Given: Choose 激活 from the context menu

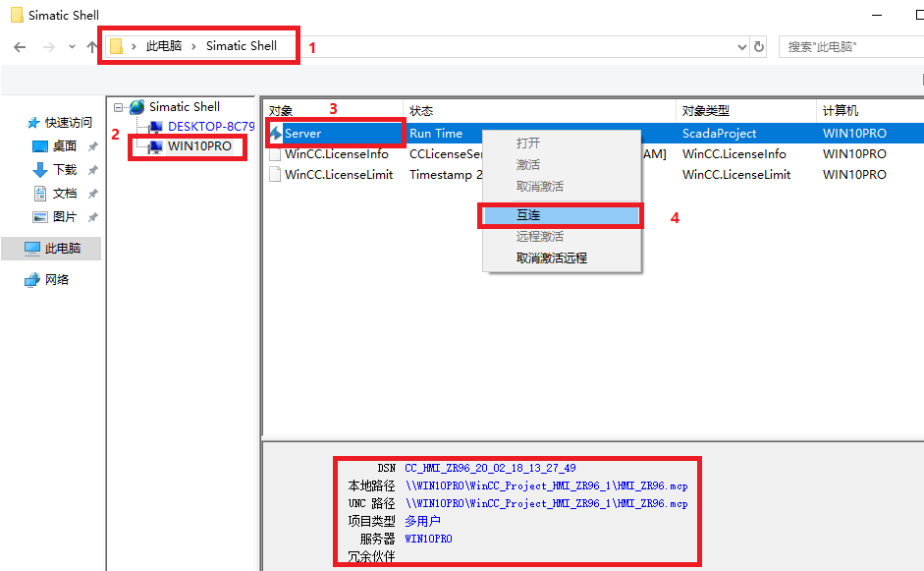Looking at the screenshot, I should point(528,164).
